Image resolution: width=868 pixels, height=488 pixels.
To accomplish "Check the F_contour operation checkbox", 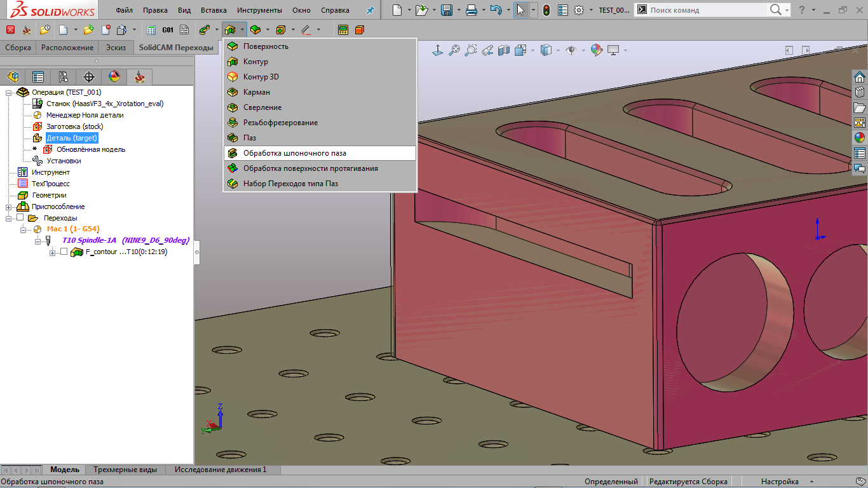I will [64, 252].
